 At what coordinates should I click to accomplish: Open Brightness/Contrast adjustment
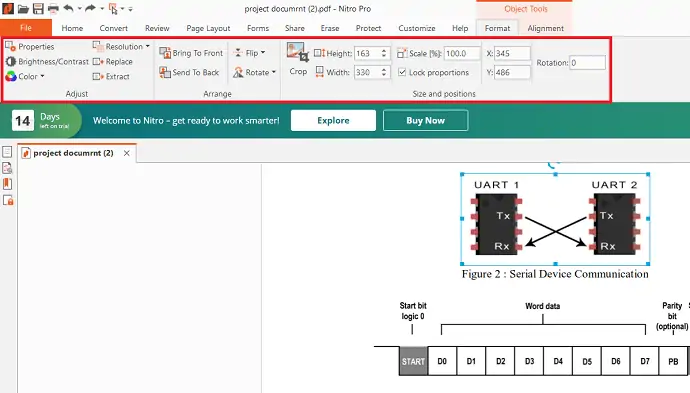pos(47,62)
